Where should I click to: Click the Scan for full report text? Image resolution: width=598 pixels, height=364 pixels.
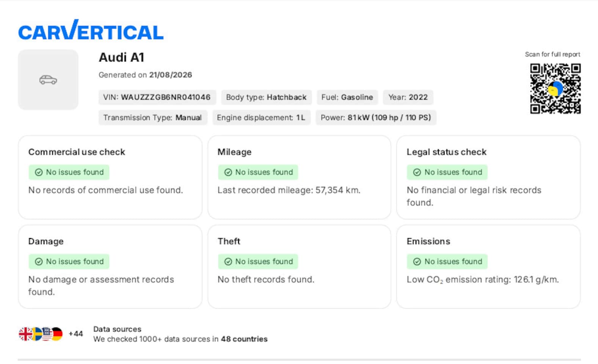point(552,54)
